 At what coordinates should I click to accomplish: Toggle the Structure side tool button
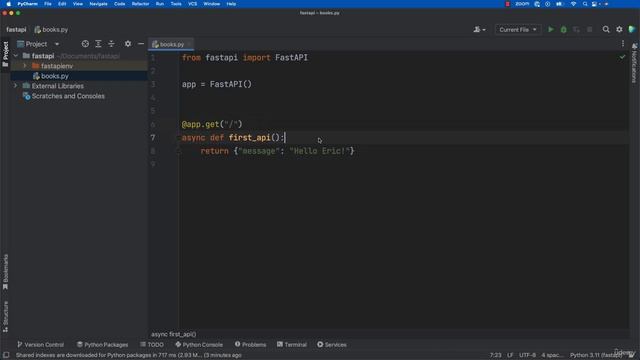pos(5,317)
